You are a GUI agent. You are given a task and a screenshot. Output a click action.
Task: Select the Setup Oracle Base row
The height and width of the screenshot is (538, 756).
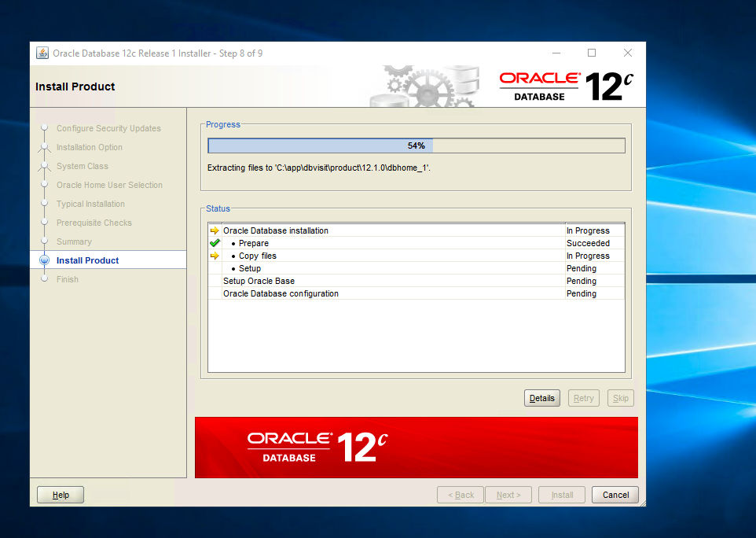(x=417, y=281)
